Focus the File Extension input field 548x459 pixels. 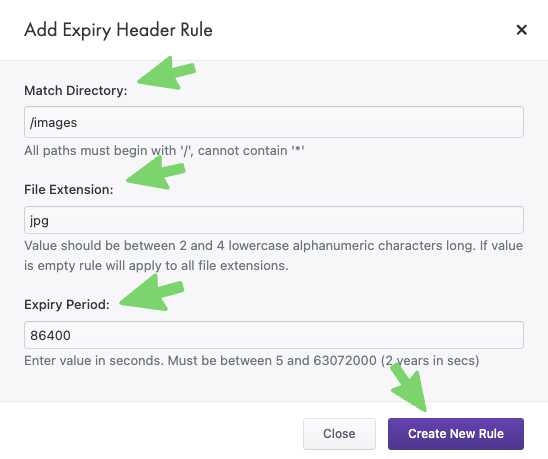tap(274, 220)
